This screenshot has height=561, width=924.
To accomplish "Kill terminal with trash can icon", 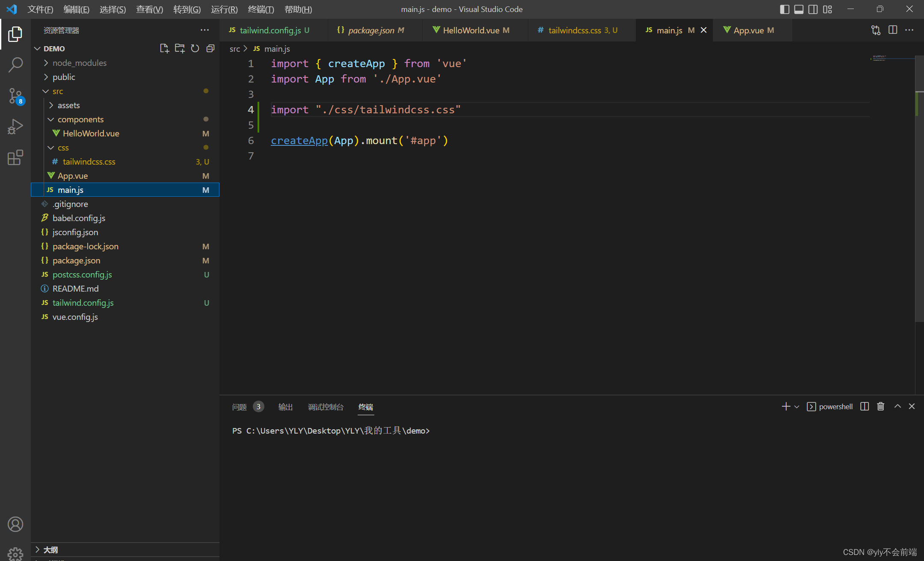I will tap(880, 406).
